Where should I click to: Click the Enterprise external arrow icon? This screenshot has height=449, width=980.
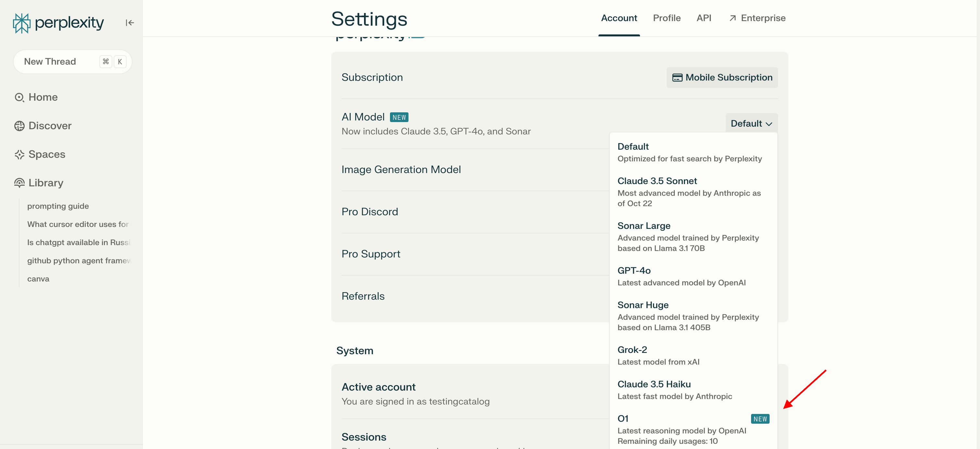tap(733, 18)
